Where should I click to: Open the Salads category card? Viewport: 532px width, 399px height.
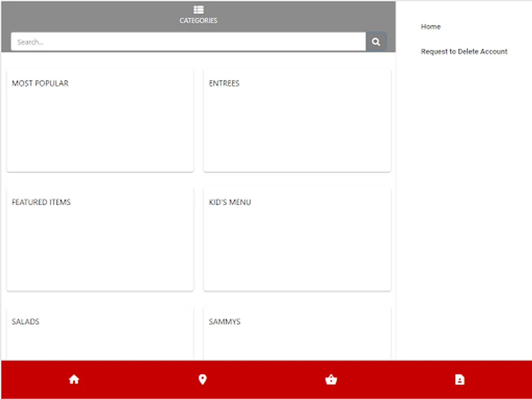[100, 334]
